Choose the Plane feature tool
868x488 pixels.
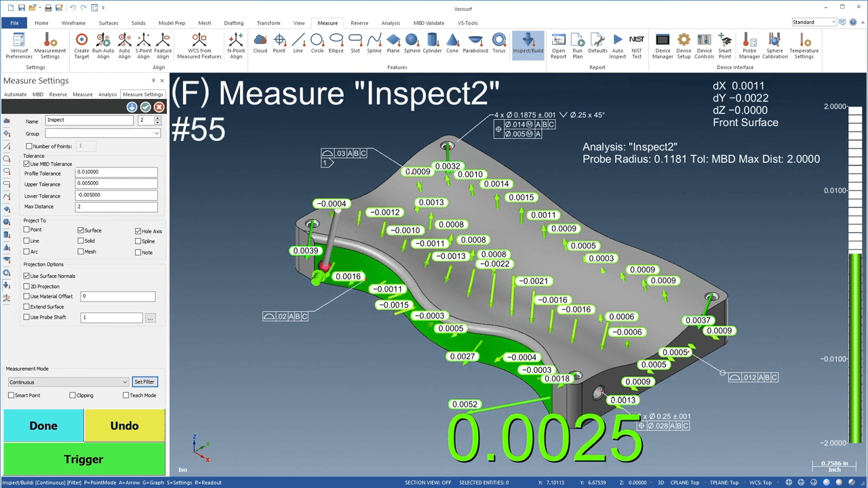tap(393, 43)
